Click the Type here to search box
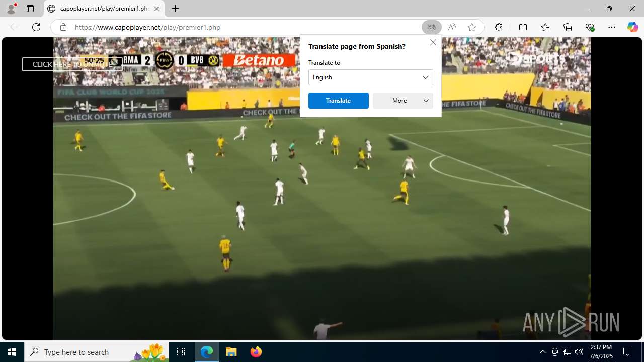Image resolution: width=644 pixels, height=362 pixels. pos(97,352)
